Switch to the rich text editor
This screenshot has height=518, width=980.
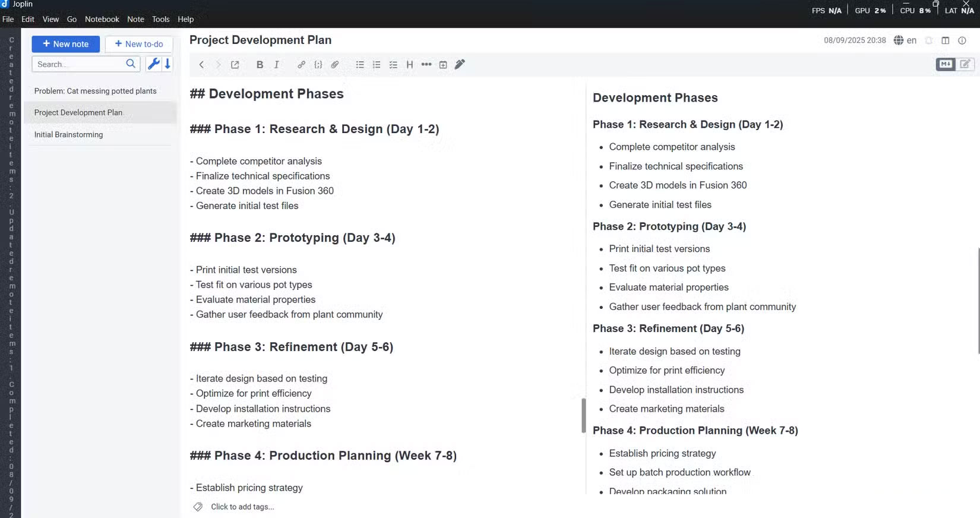(x=965, y=64)
